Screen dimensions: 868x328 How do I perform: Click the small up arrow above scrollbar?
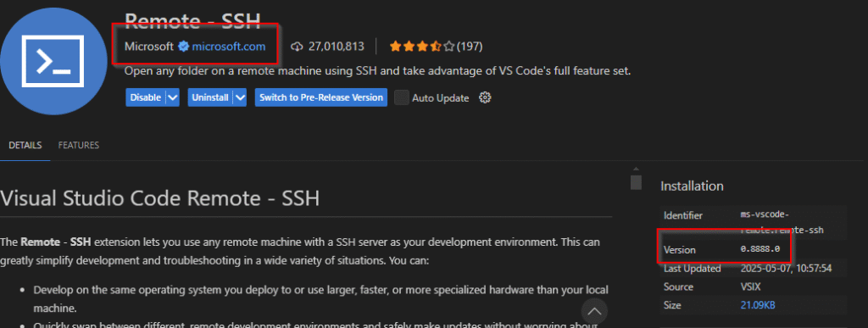click(636, 169)
